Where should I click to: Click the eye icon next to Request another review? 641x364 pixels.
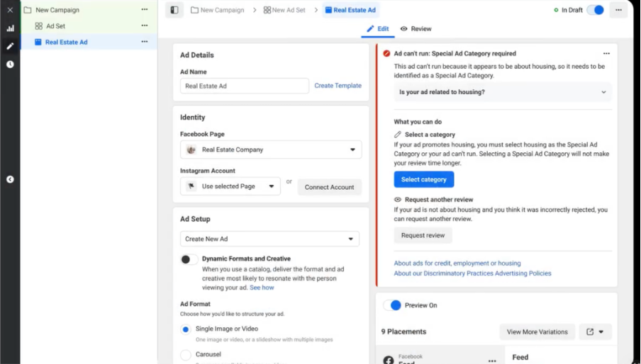tap(397, 200)
